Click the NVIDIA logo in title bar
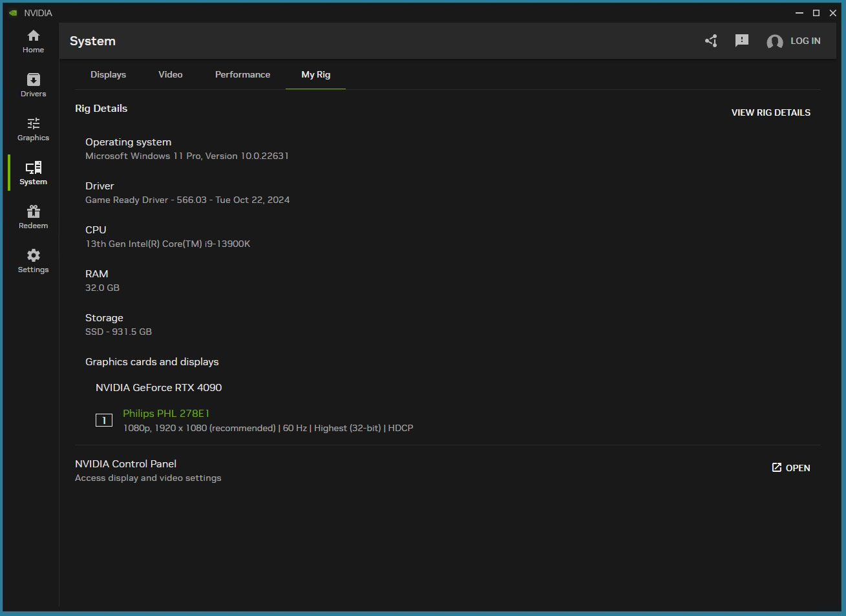846x616 pixels. [13, 13]
